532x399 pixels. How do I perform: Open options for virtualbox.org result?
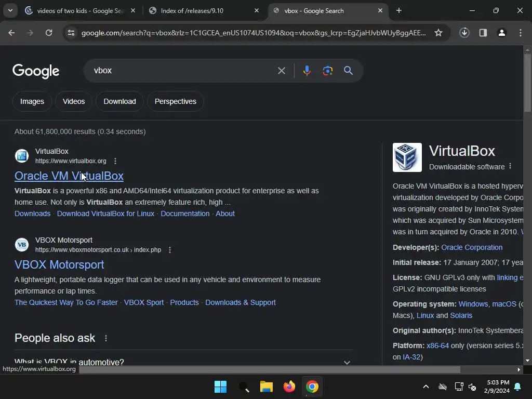115,161
